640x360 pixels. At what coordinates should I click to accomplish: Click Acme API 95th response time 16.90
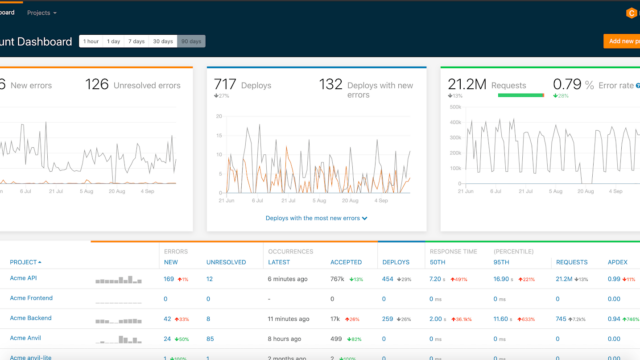click(x=501, y=279)
